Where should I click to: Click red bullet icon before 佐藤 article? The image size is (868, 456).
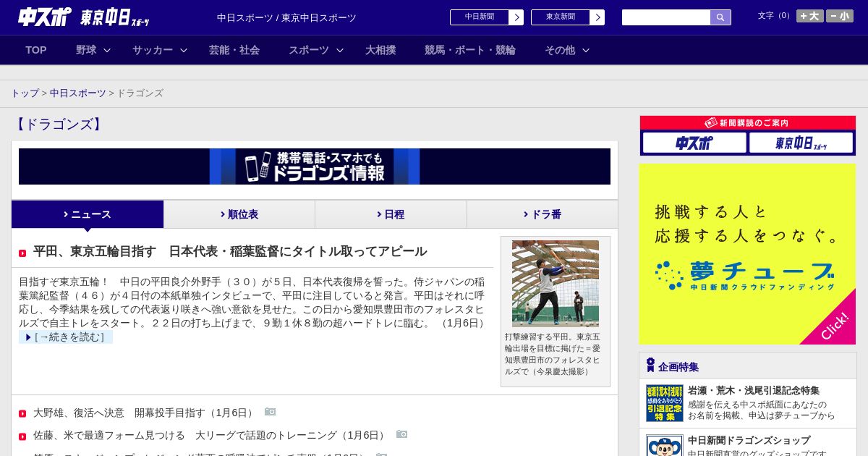(x=22, y=436)
